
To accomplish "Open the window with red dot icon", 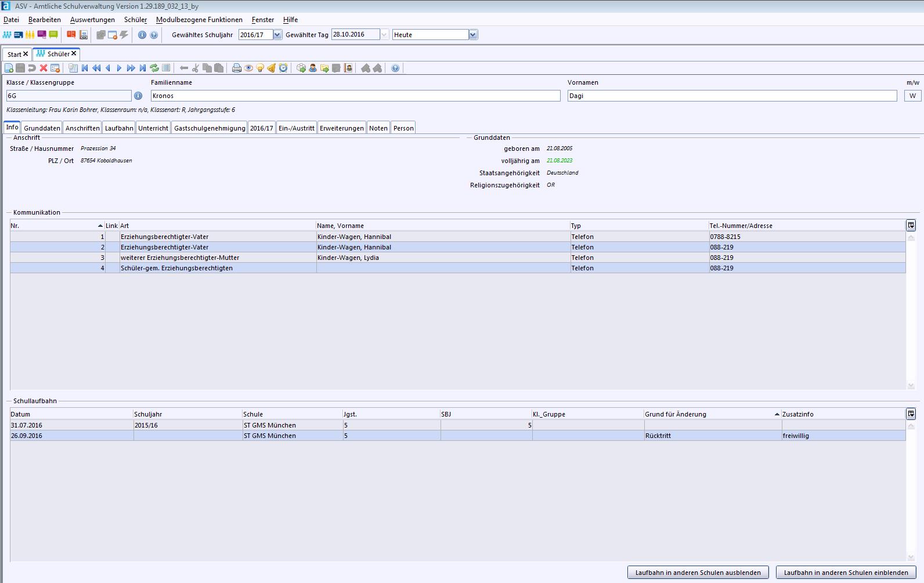I will tap(112, 35).
